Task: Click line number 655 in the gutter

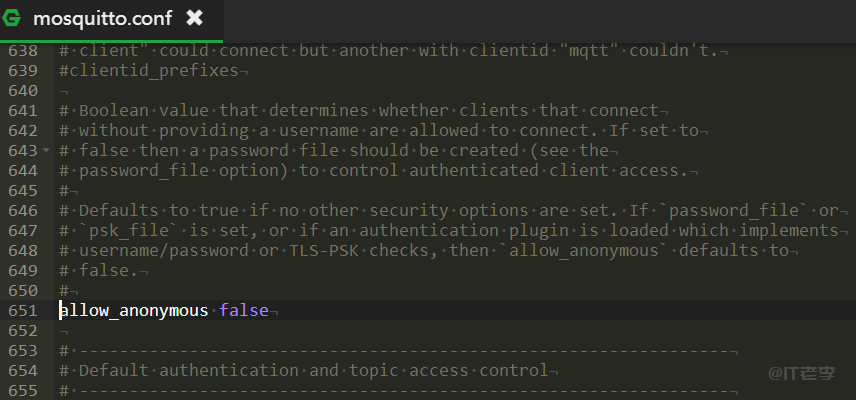Action: pos(21,390)
